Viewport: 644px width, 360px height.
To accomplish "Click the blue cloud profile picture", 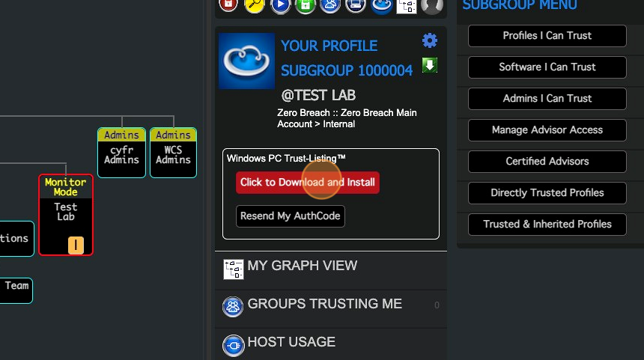I will click(246, 61).
